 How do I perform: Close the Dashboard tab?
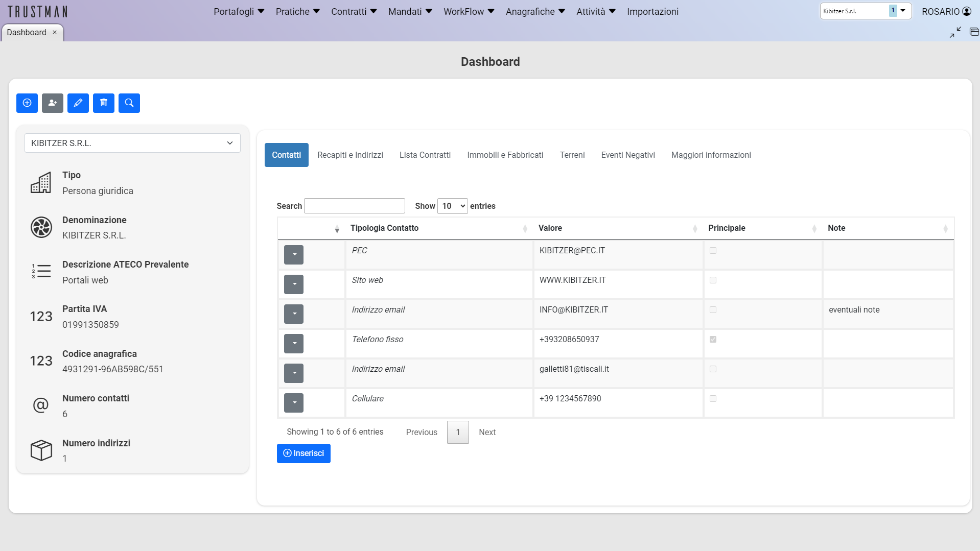[55, 32]
